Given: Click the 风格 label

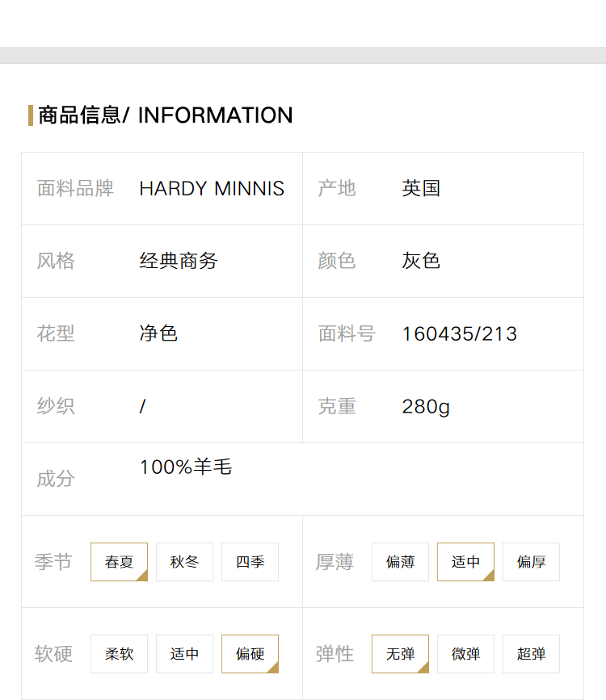Looking at the screenshot, I should 56,261.
